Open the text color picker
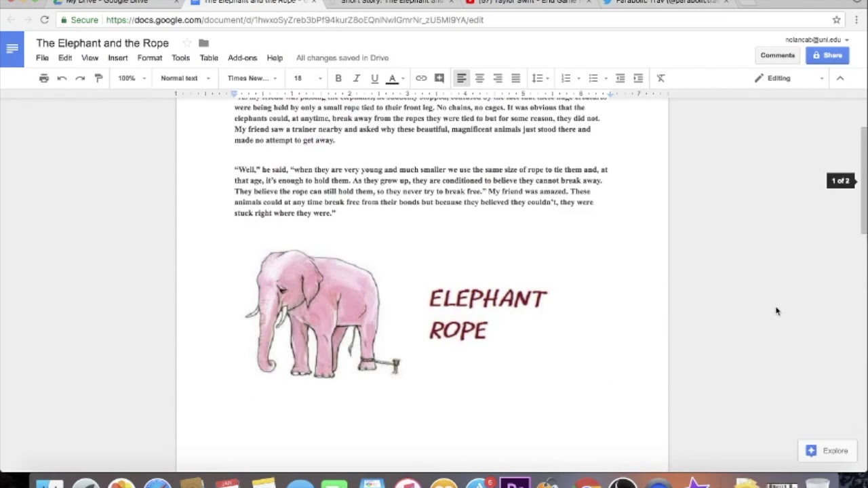Screen dimensions: 868x488 tap(395, 78)
